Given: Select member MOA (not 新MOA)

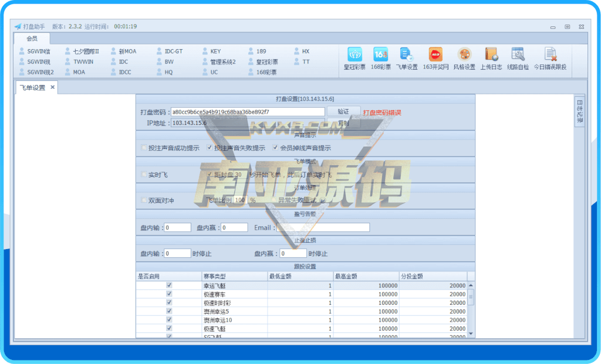Looking at the screenshot, I should pos(75,72).
